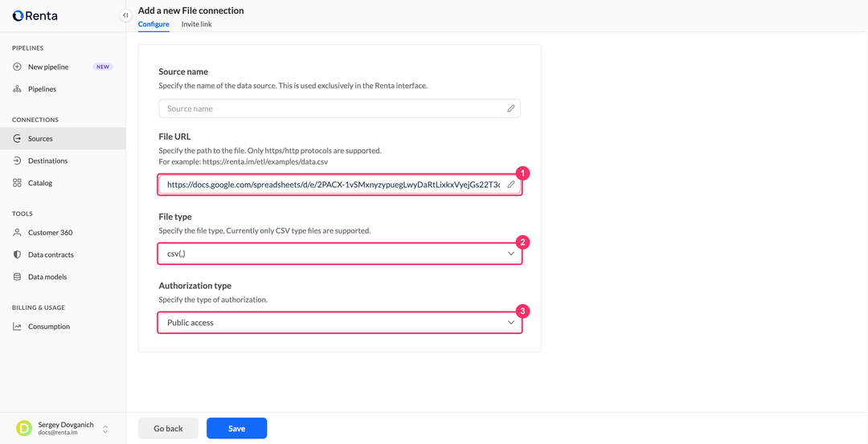Click the Save button
Image resolution: width=868 pixels, height=444 pixels.
click(x=237, y=429)
